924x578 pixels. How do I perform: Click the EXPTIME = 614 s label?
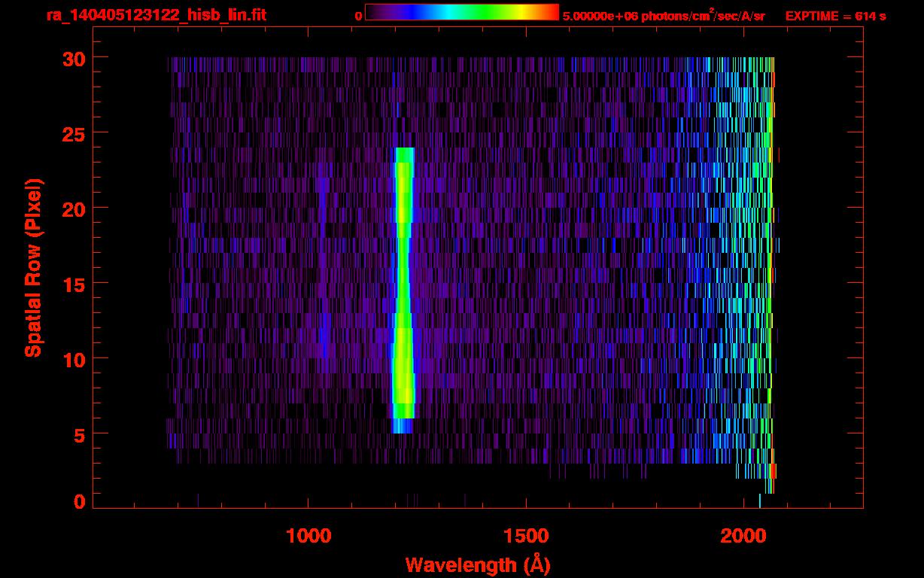pyautogui.click(x=835, y=16)
